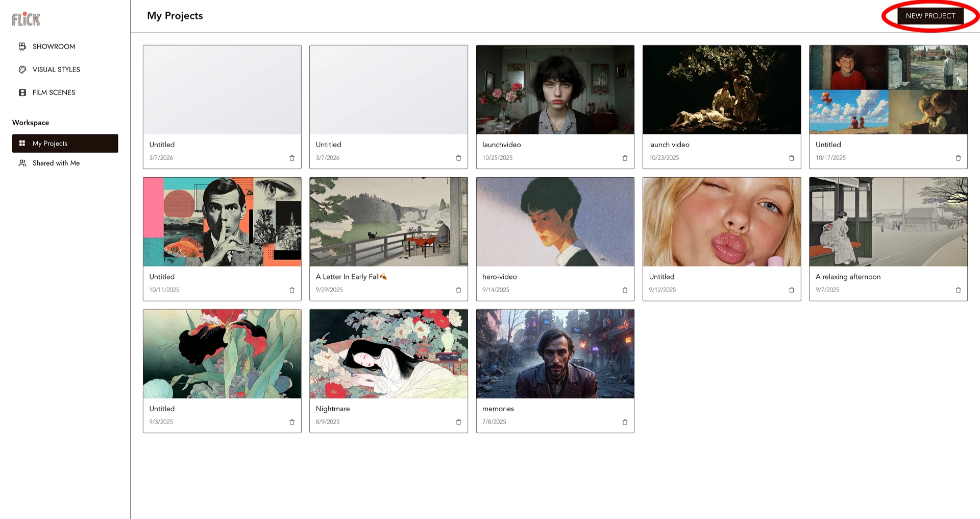Open Shared with Me section
Image resolution: width=980 pixels, height=519 pixels.
56,163
